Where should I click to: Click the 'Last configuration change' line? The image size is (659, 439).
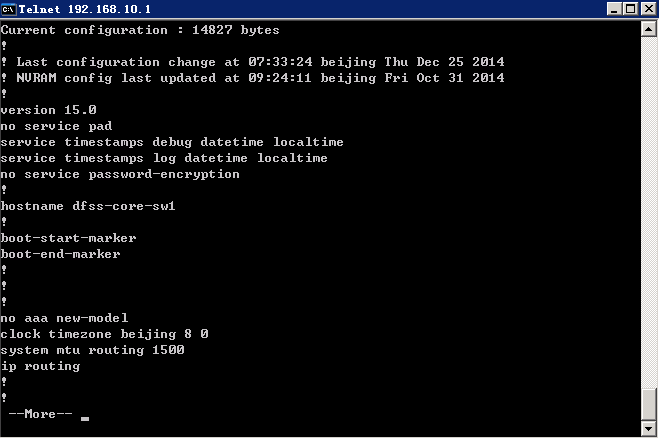253,62
